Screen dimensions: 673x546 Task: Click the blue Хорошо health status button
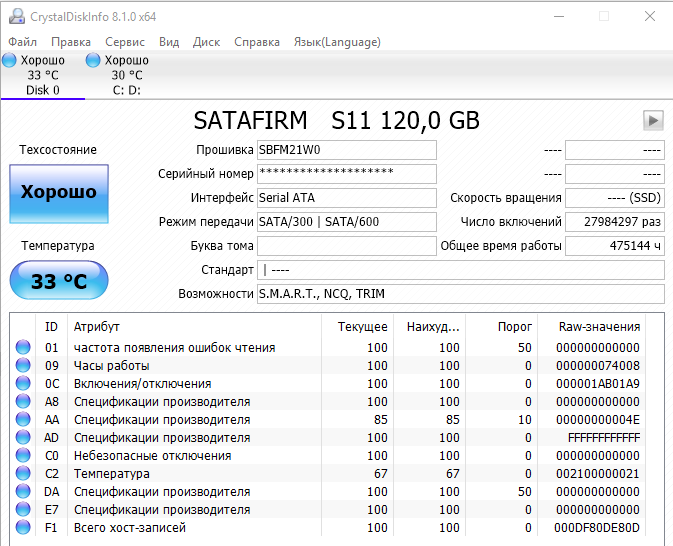(x=59, y=193)
